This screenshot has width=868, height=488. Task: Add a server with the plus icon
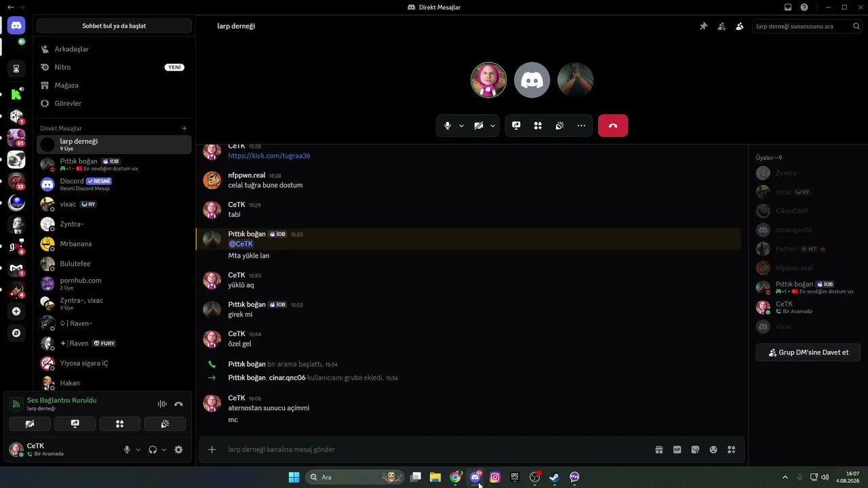16,312
